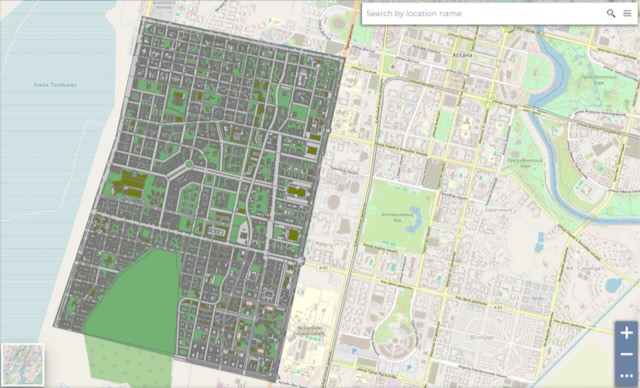The width and height of the screenshot is (640, 388).
Task: Click the blue P parking icon left of circular complex
Action: point(354,350)
